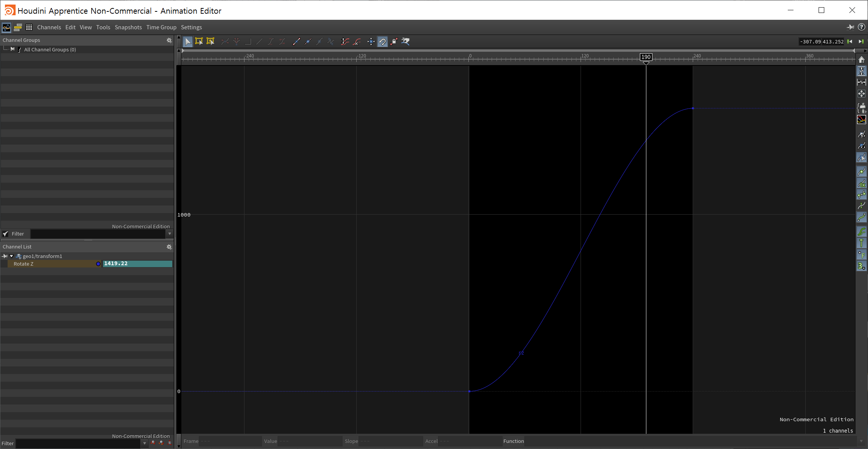
Task: Click the home view icon
Action: pyautogui.click(x=862, y=60)
